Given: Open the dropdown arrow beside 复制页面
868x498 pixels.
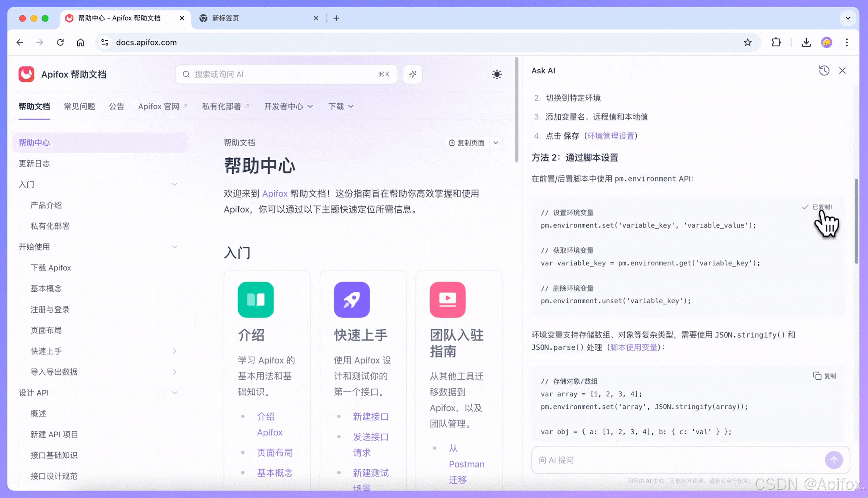Looking at the screenshot, I should coord(496,143).
